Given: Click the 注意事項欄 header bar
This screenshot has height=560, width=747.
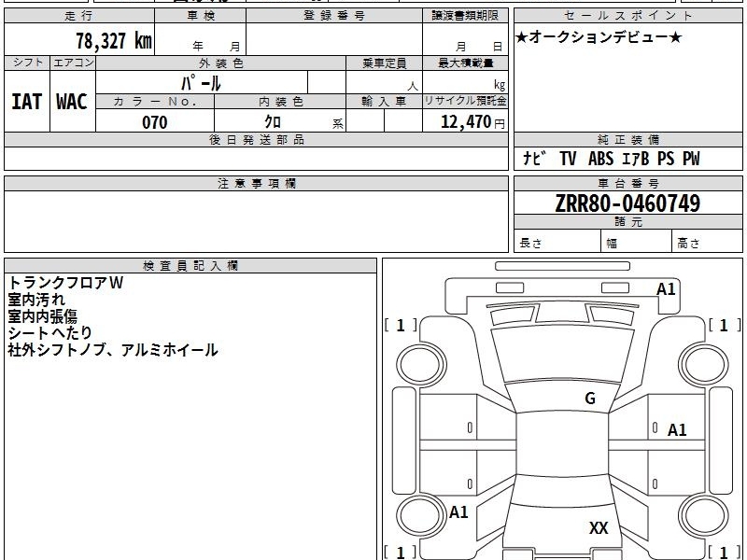Looking at the screenshot, I should 256,183.
